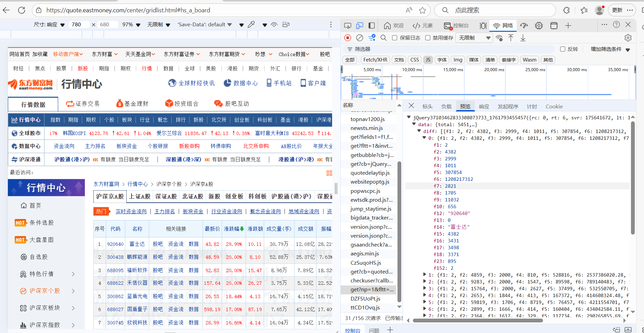
Task: Switch to the 响应 tab
Action: coord(484,106)
